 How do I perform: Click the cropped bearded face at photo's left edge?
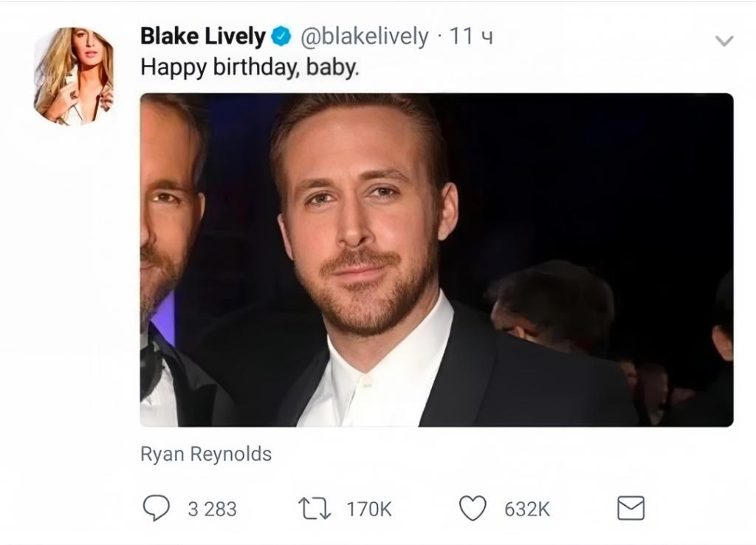pyautogui.click(x=166, y=214)
